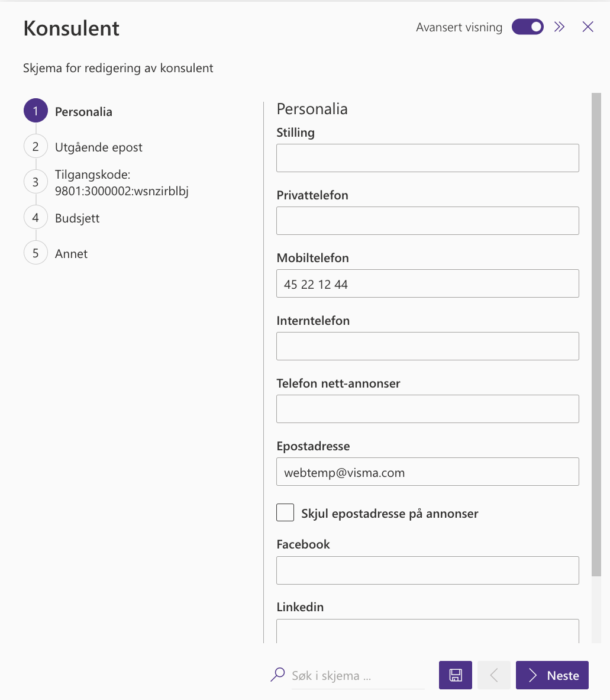
Task: Click the save floppy disk icon
Action: pos(455,675)
